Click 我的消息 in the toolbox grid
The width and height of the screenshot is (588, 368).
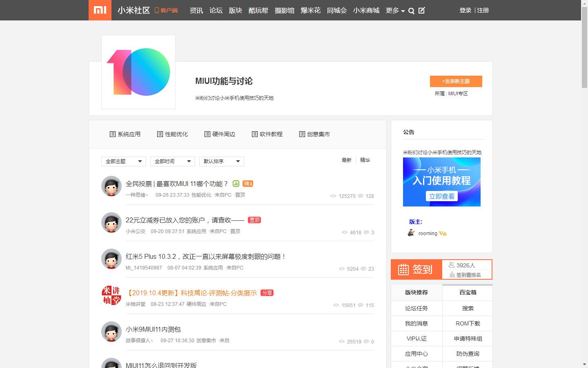[x=416, y=323]
